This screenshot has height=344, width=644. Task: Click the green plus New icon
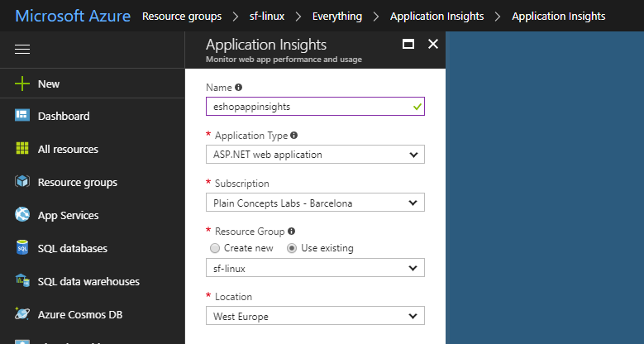pyautogui.click(x=22, y=84)
